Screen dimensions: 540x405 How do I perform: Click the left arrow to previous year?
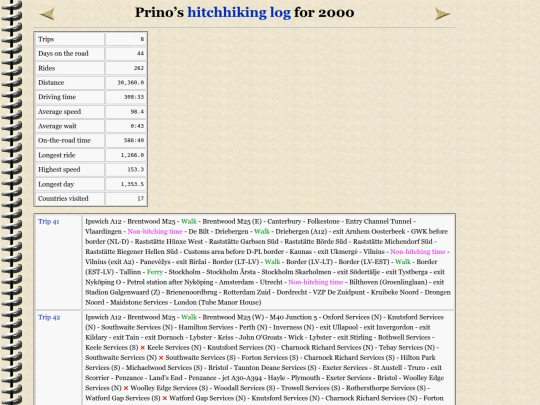pos(47,14)
